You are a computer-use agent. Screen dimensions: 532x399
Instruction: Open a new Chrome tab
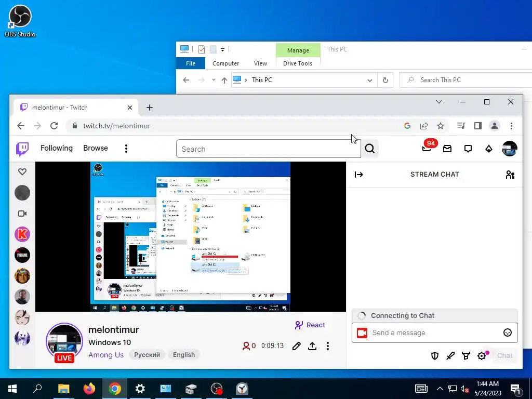coord(149,108)
